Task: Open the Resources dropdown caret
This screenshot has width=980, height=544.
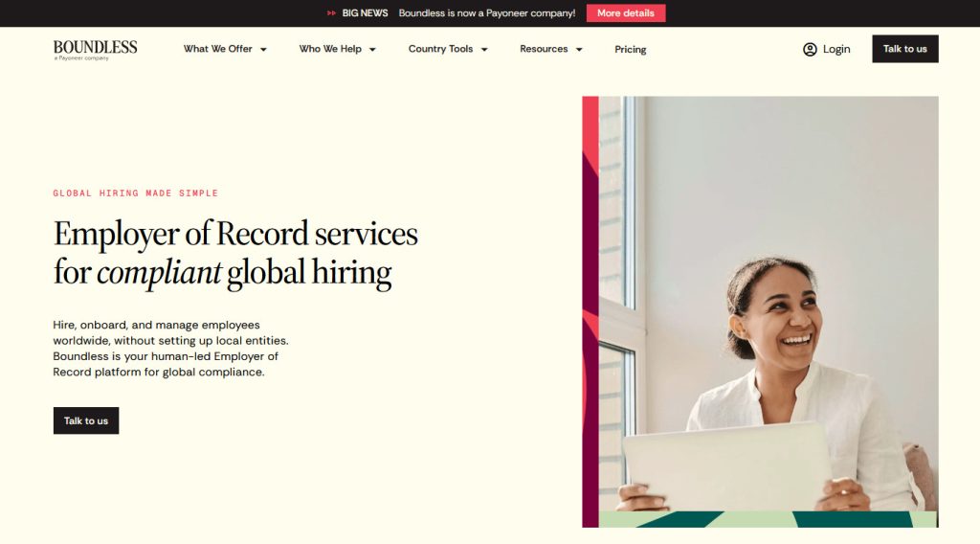Action: point(579,50)
